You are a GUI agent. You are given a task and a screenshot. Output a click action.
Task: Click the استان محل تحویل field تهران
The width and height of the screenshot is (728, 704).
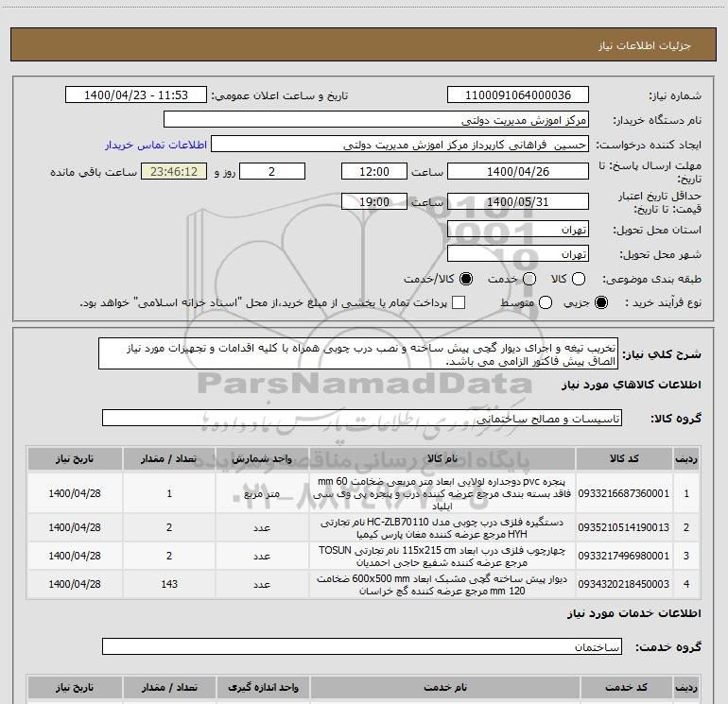click(x=518, y=230)
